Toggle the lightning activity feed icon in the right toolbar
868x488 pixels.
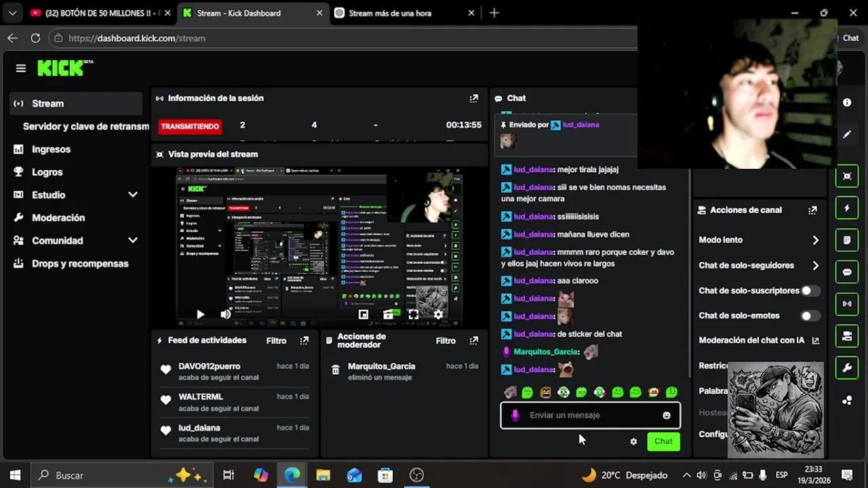pyautogui.click(x=847, y=208)
